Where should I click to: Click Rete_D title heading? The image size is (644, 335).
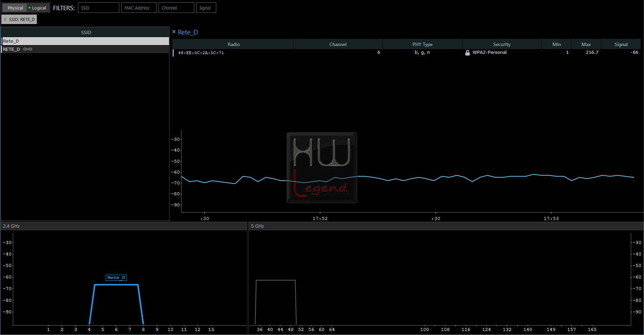point(188,32)
